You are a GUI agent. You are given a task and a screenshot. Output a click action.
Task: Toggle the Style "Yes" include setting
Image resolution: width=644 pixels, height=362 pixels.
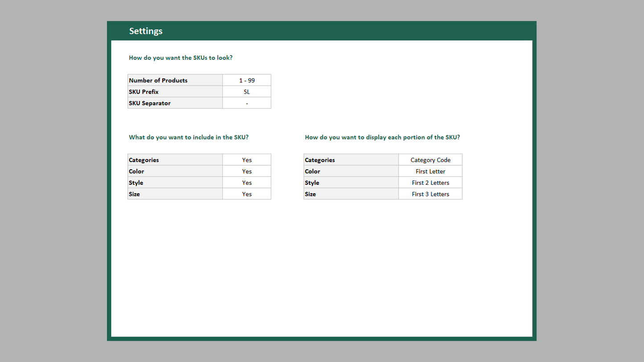246,183
